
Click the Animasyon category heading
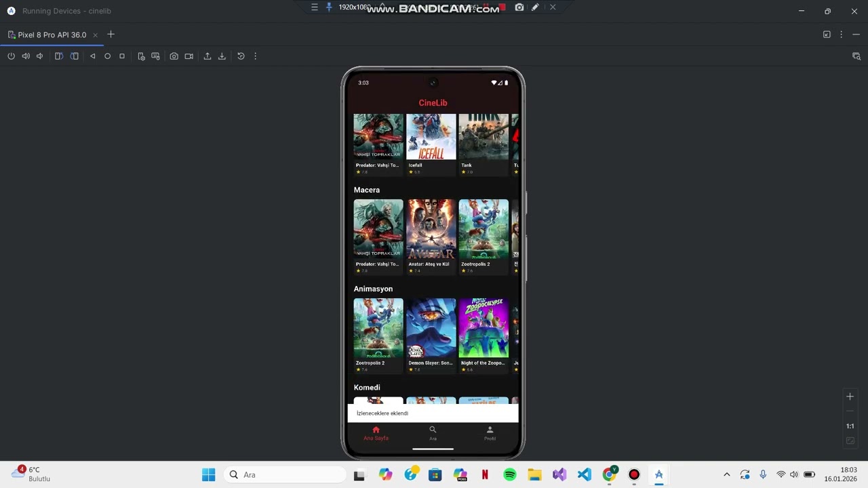click(373, 289)
